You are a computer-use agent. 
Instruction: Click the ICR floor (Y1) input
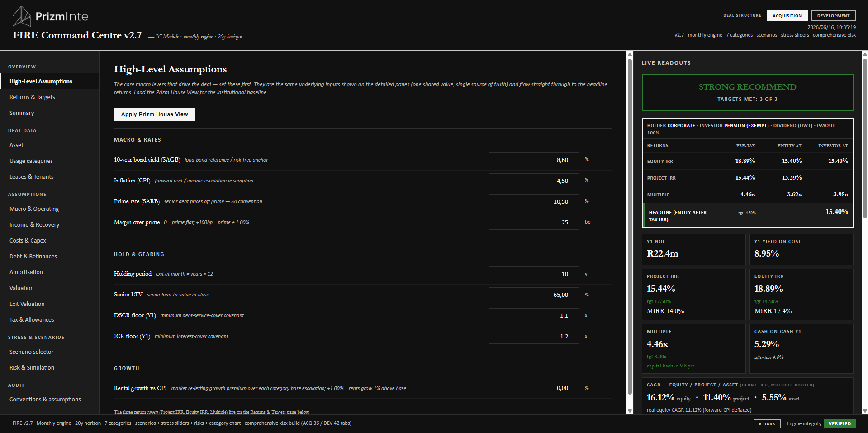coord(534,337)
